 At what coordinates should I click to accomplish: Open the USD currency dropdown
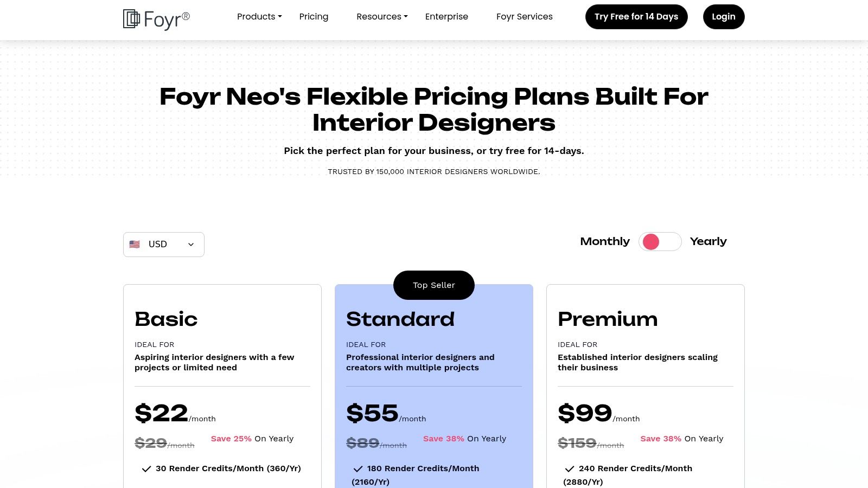point(164,245)
